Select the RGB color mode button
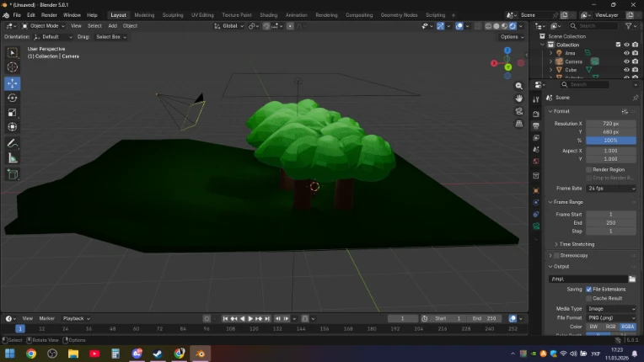 point(610,327)
